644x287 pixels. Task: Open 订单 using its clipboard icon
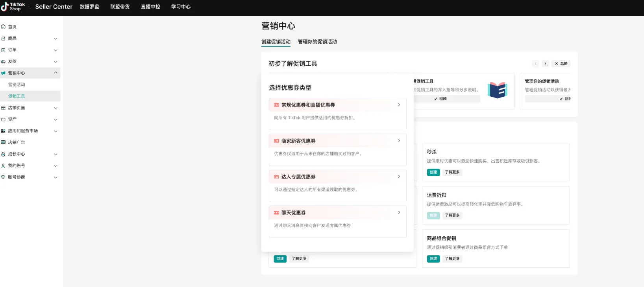[x=3, y=50]
